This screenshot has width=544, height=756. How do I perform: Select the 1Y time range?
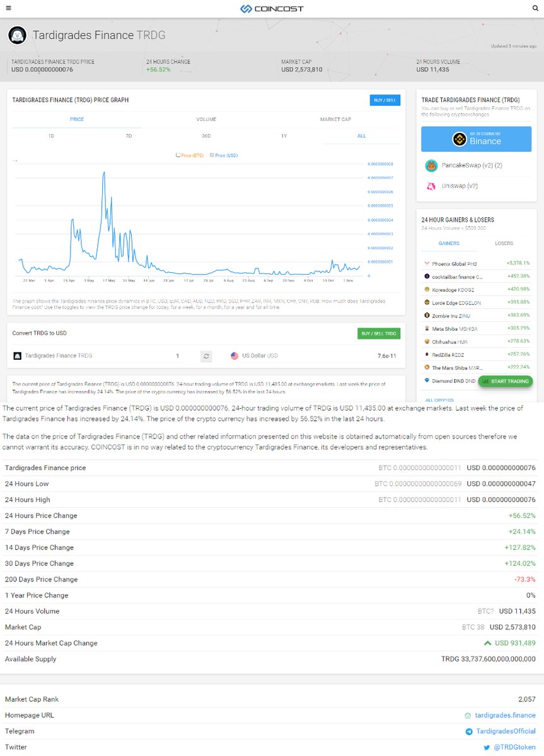point(284,136)
